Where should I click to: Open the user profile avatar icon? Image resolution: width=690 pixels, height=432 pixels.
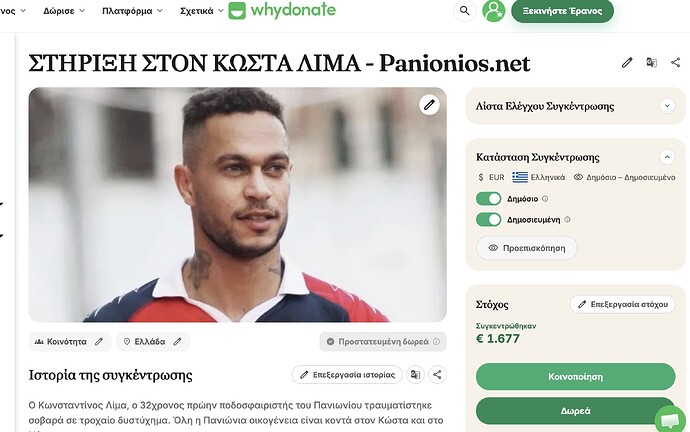pos(493,11)
